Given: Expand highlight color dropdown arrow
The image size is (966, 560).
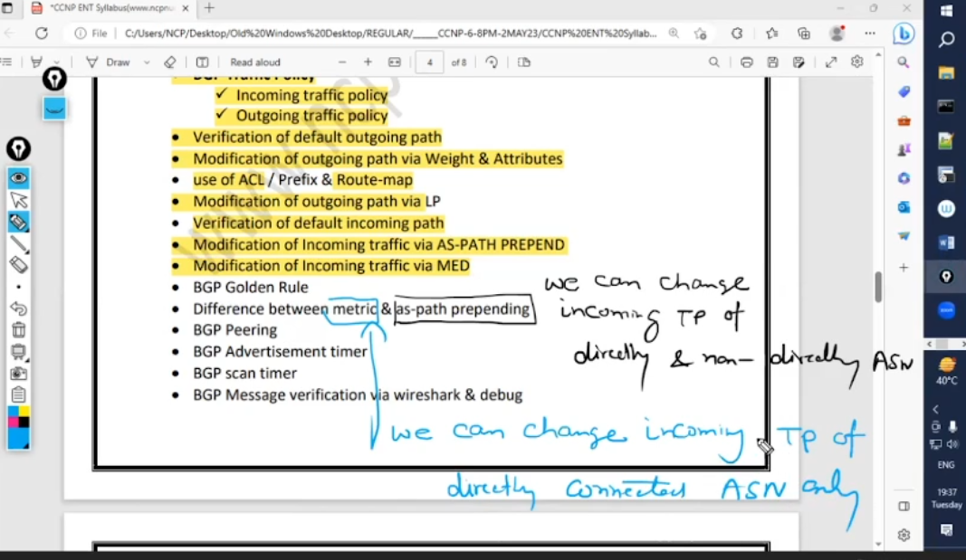Looking at the screenshot, I should (56, 62).
